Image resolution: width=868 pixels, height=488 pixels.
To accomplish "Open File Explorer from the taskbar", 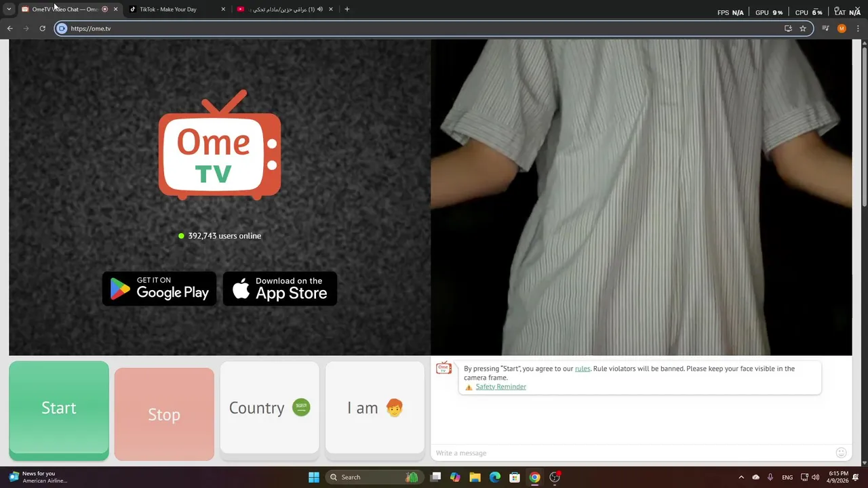I will coord(475,477).
